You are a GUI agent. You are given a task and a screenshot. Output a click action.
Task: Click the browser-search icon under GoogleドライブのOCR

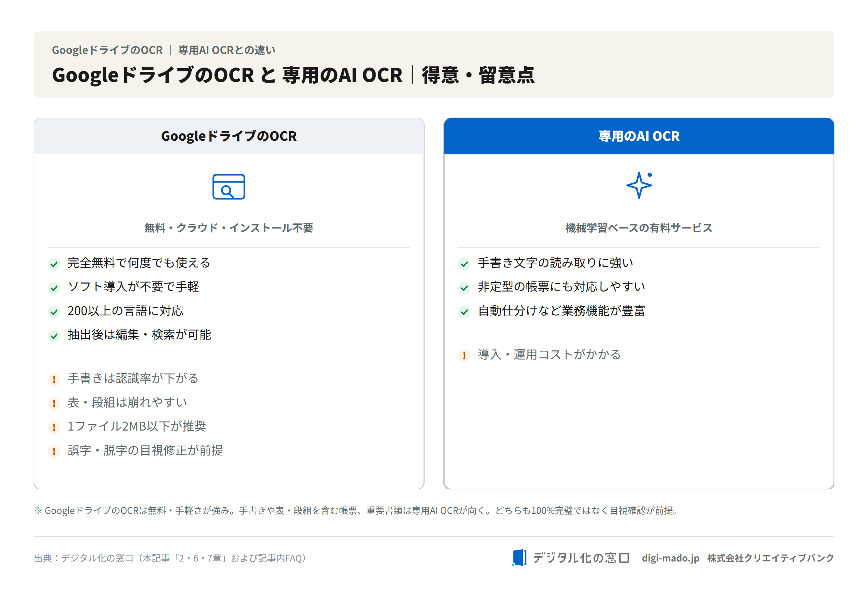coord(229,187)
